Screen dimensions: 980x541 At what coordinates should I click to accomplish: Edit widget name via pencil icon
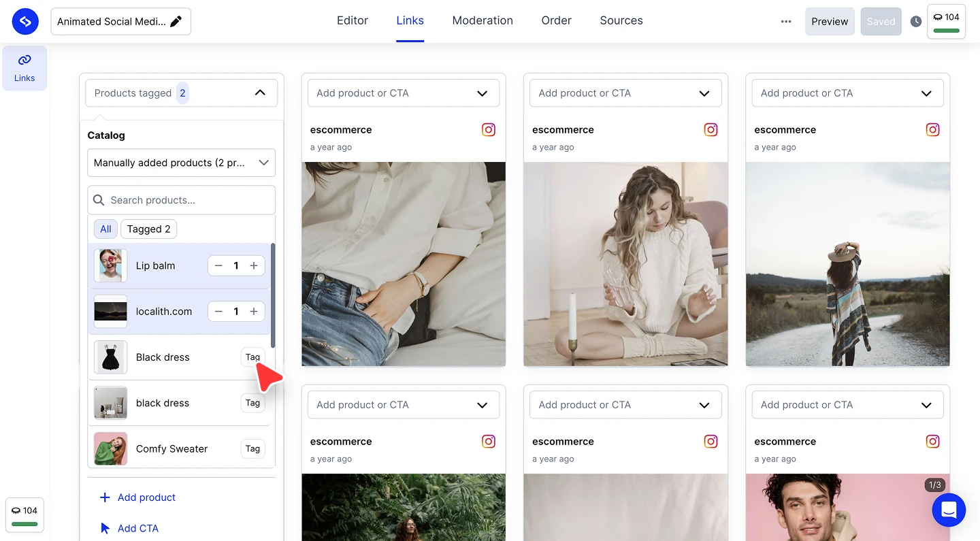(x=176, y=22)
